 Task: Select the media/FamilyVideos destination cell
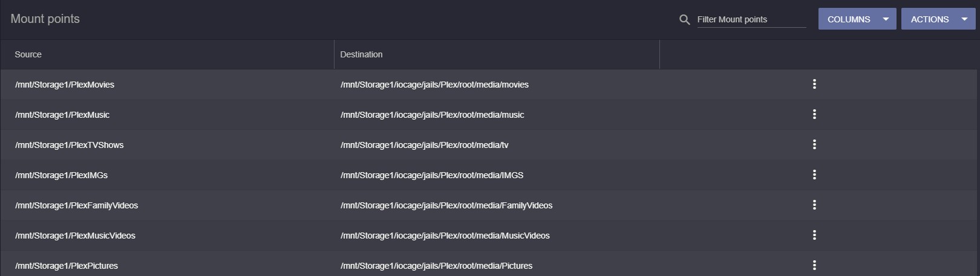coord(446,205)
